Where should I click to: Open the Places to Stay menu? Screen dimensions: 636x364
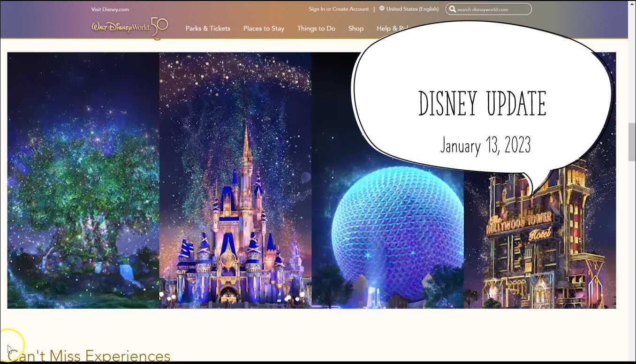point(264,28)
